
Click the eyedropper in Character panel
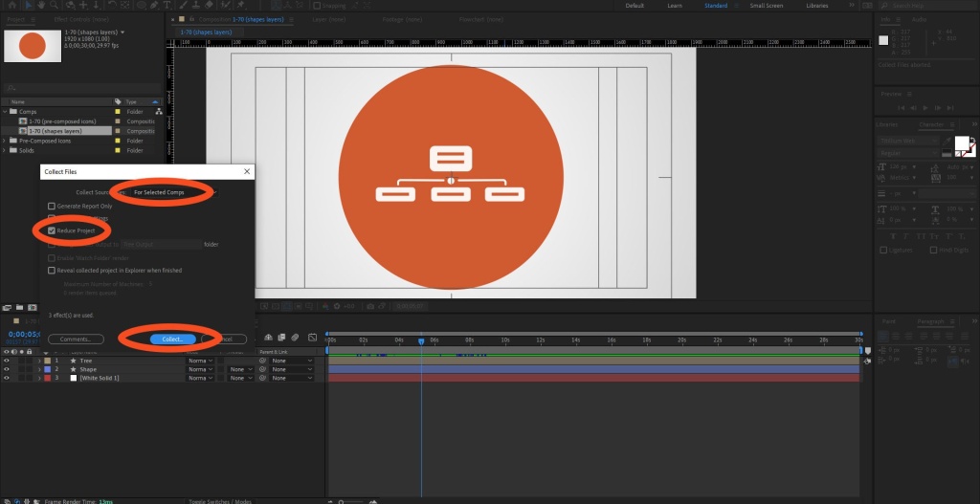[x=947, y=141]
